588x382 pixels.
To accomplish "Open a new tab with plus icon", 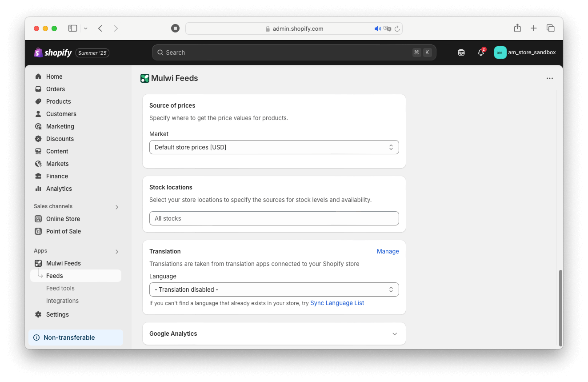I will 534,28.
